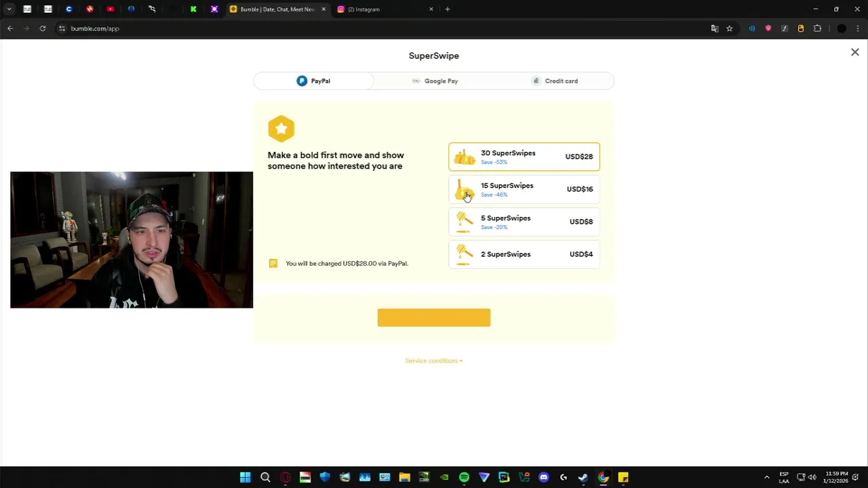Click the SuperSwipe dialog title
This screenshot has height=488, width=868.
[434, 56]
